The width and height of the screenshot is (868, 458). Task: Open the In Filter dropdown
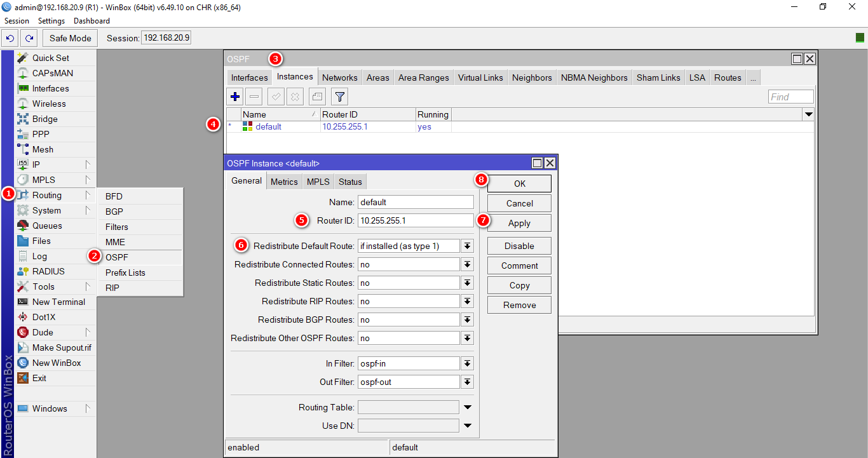pyautogui.click(x=468, y=363)
